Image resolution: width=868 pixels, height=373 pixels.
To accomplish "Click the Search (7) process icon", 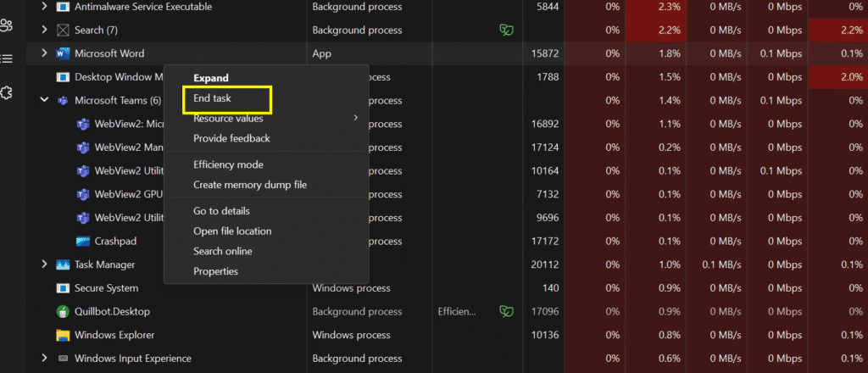I will click(x=63, y=30).
